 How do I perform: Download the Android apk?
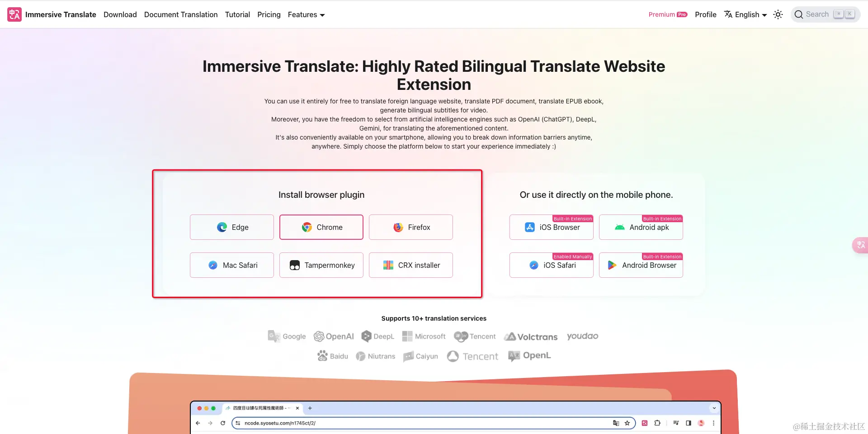pyautogui.click(x=641, y=227)
